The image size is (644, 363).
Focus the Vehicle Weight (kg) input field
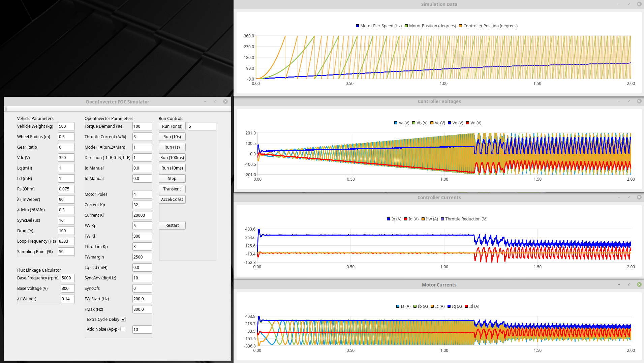[x=66, y=126]
